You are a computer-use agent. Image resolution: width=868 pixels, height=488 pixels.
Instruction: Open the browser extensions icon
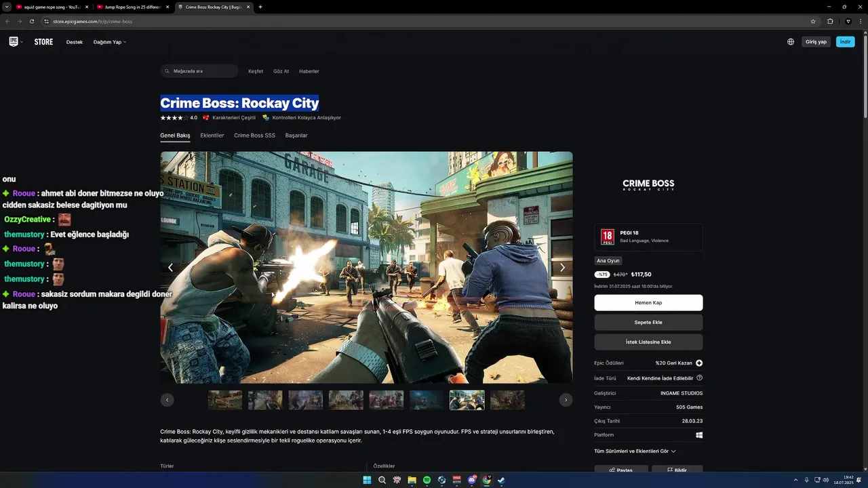(830, 22)
